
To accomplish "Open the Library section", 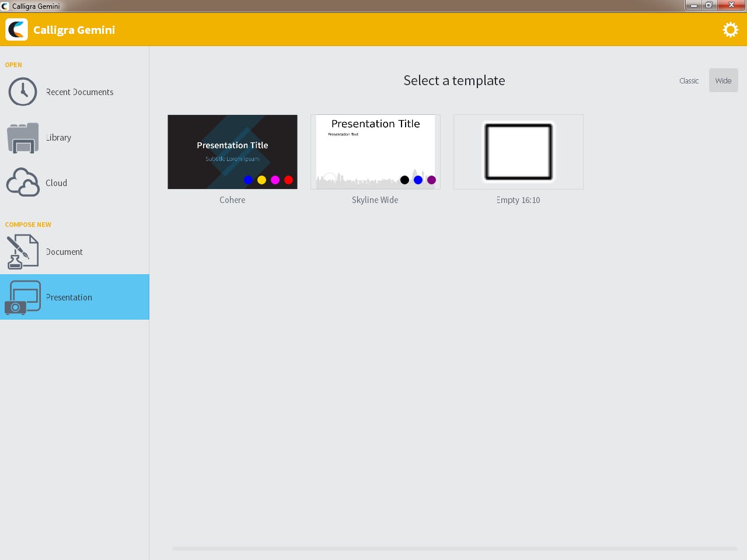I will tap(58, 138).
